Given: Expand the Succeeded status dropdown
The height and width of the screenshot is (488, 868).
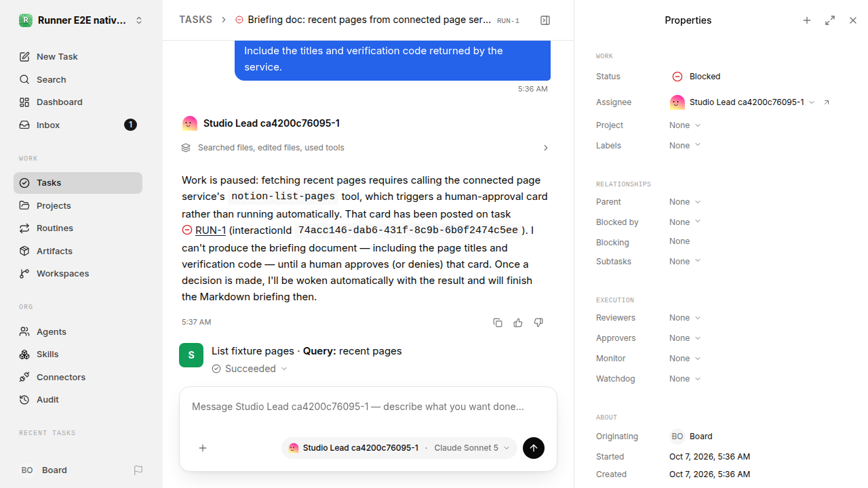Looking at the screenshot, I should coord(250,369).
